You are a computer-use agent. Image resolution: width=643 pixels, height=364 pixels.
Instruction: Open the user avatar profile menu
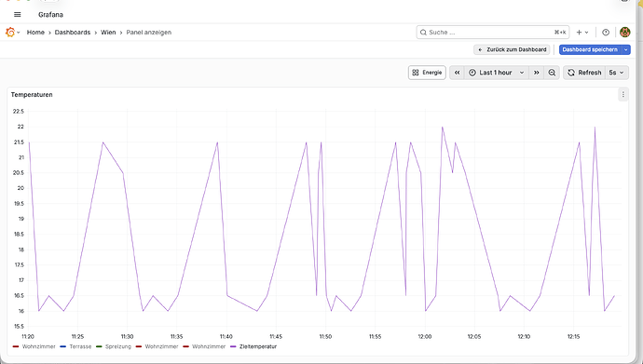[x=625, y=33]
